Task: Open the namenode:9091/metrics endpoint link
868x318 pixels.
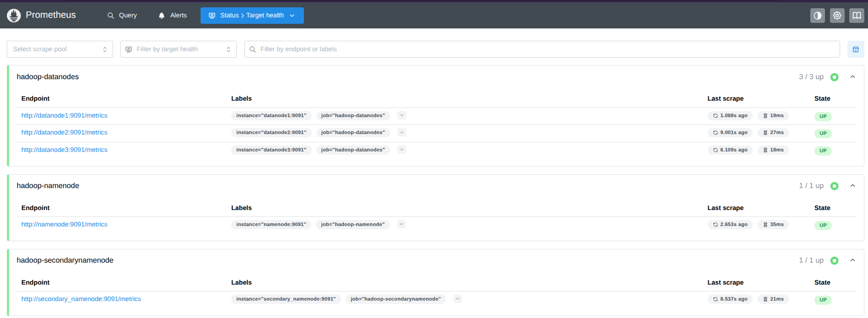Action: (x=65, y=224)
